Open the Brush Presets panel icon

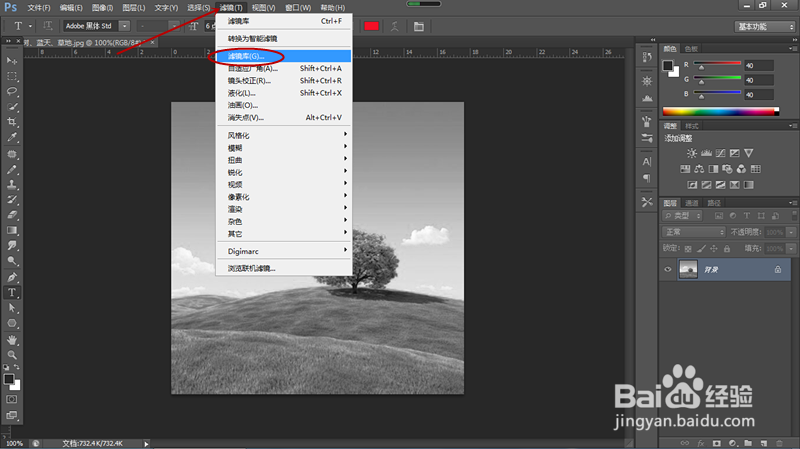pyautogui.click(x=647, y=138)
